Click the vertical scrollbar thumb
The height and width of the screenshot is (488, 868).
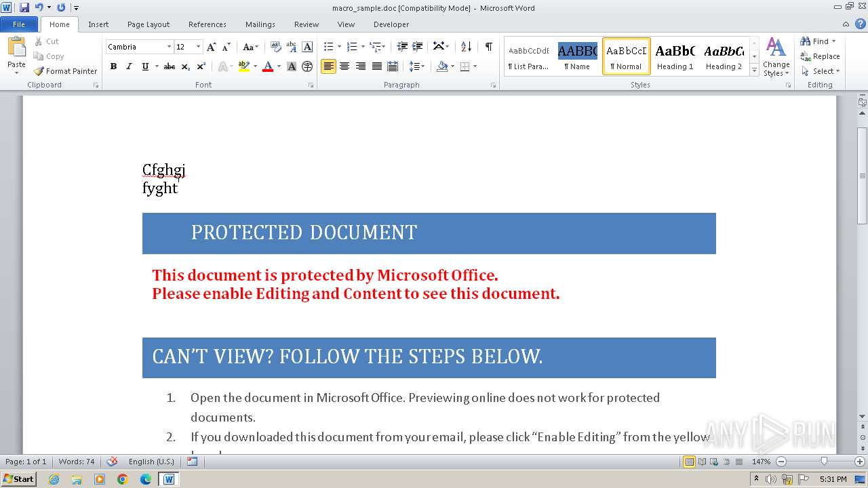863,176
